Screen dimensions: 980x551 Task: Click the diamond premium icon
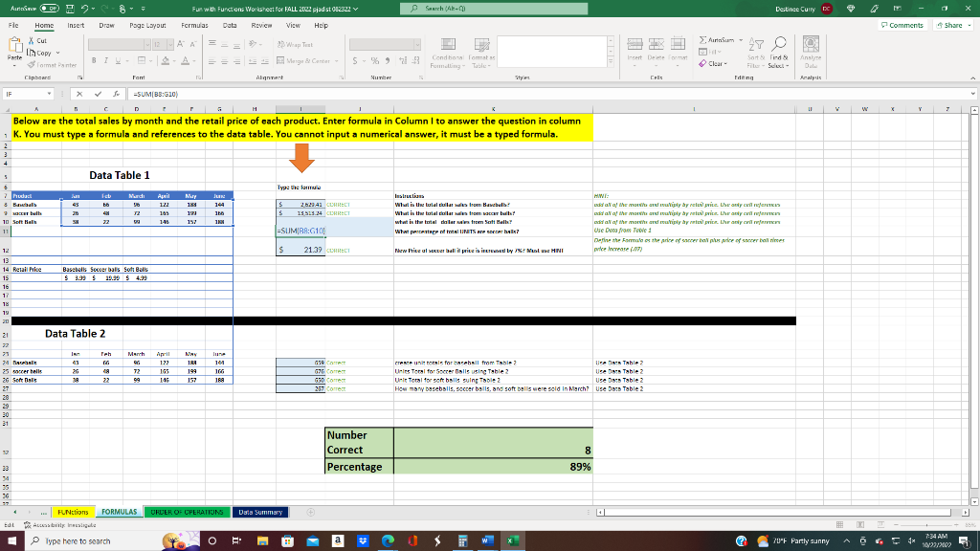point(851,9)
